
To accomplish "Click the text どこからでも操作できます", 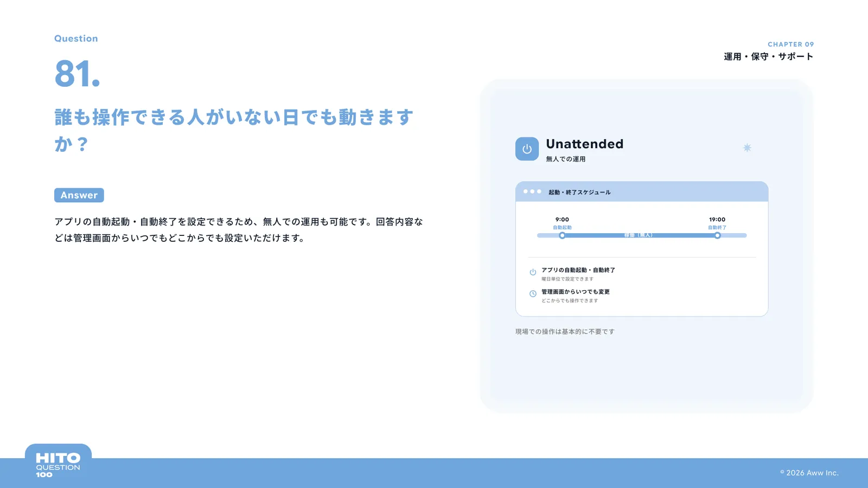I will tap(570, 300).
